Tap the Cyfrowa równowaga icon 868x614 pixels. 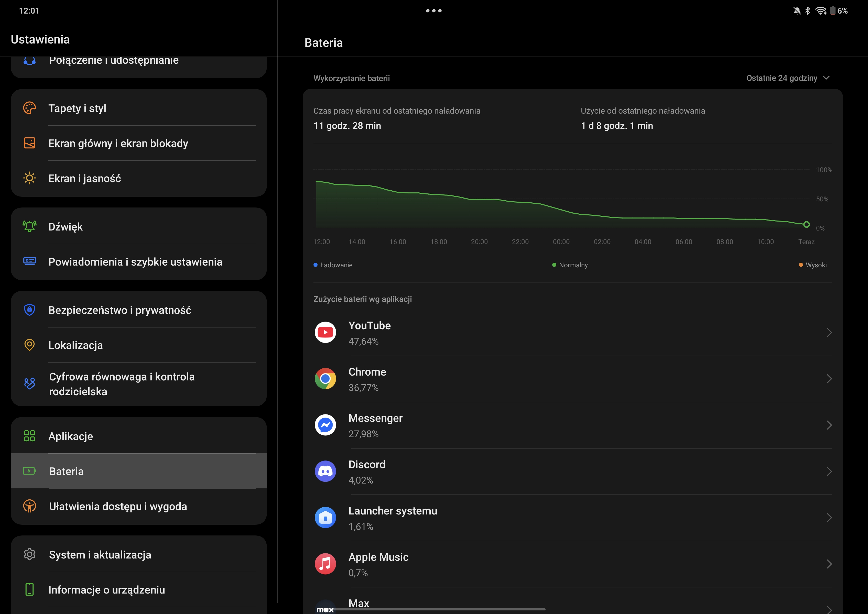pyautogui.click(x=29, y=384)
